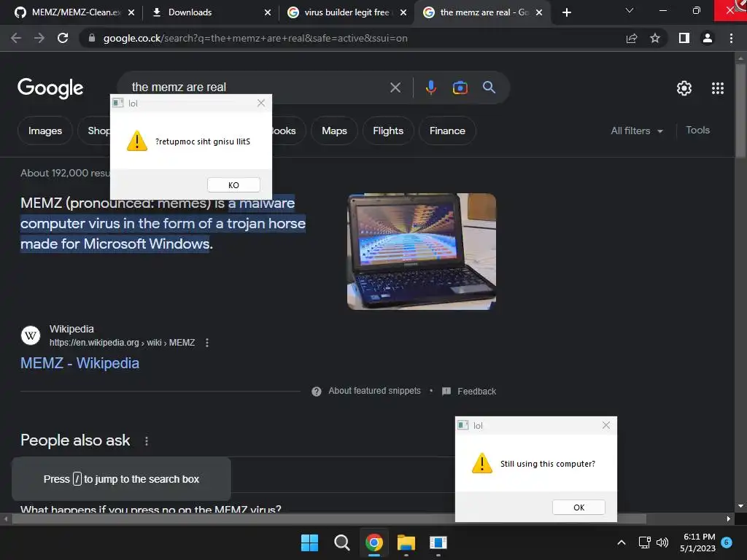Open the MEMZ - Wikipedia result
Viewport: 747px width, 560px height.
(x=80, y=363)
